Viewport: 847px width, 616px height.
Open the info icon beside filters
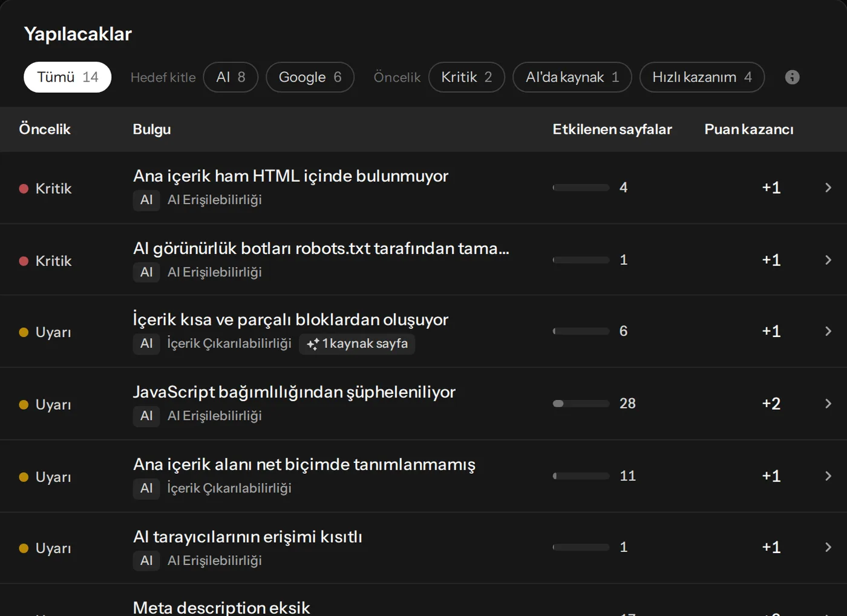point(792,77)
